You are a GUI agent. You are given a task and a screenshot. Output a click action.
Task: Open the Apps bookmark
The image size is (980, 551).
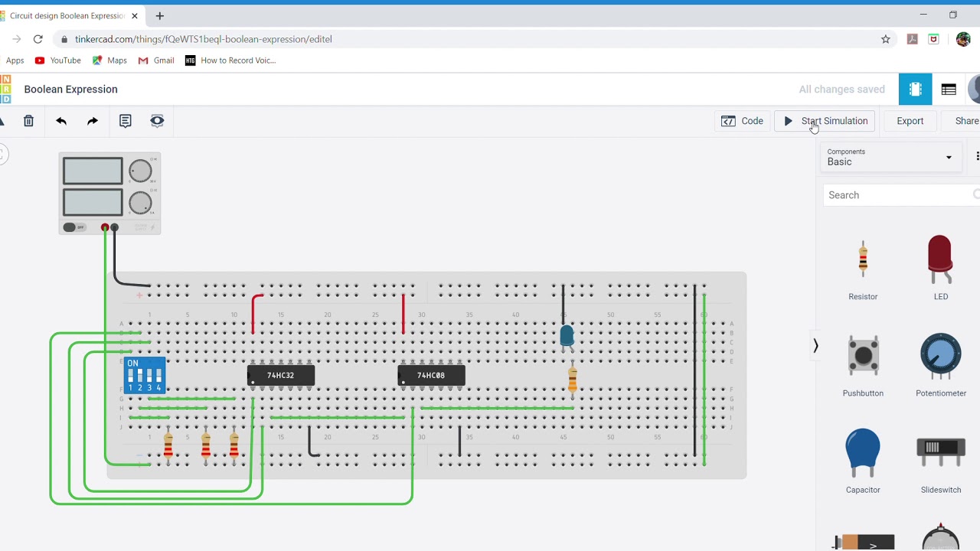coord(13,60)
